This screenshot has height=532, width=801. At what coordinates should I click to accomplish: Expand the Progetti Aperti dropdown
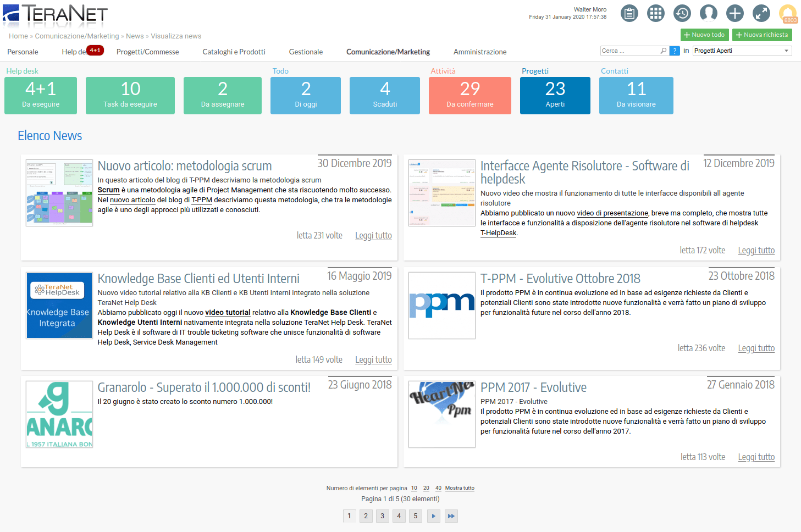[786, 51]
